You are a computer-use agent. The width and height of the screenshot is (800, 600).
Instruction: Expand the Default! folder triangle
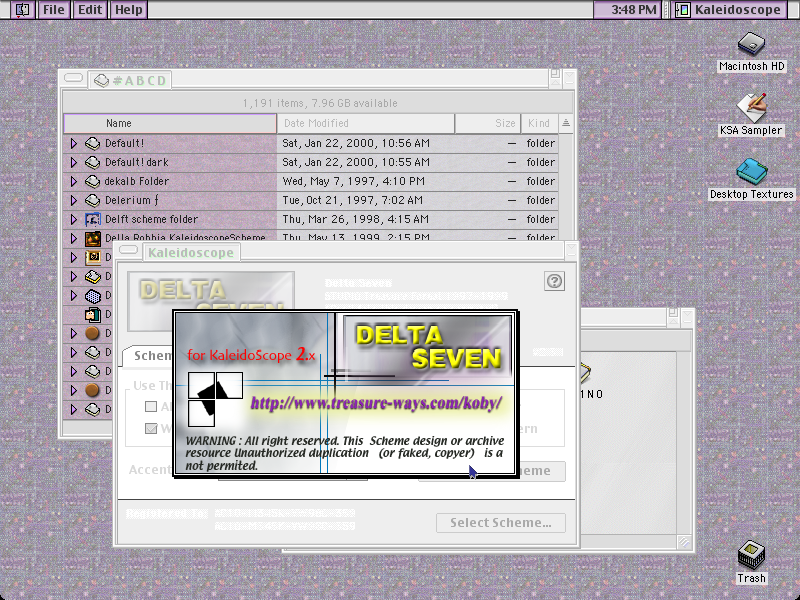tap(73, 143)
